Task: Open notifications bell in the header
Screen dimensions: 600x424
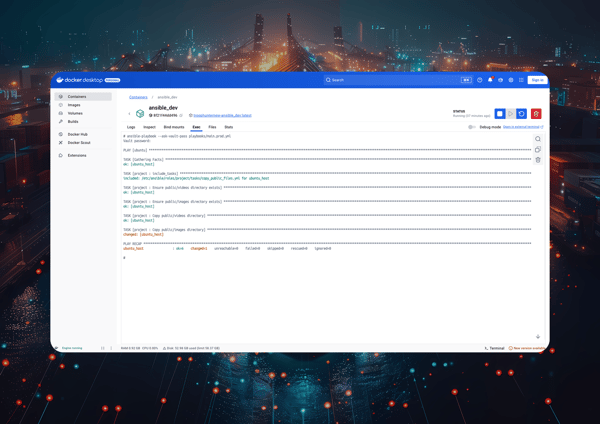Action: tap(490, 80)
